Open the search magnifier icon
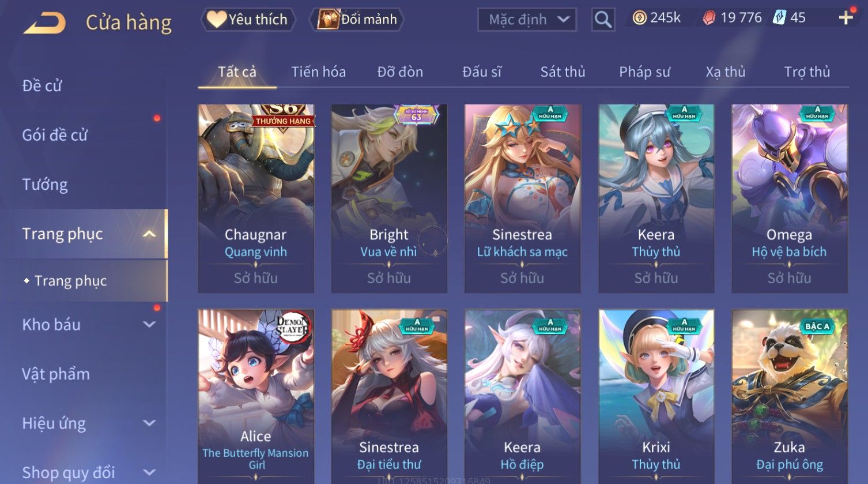868x484 pixels. click(x=603, y=20)
